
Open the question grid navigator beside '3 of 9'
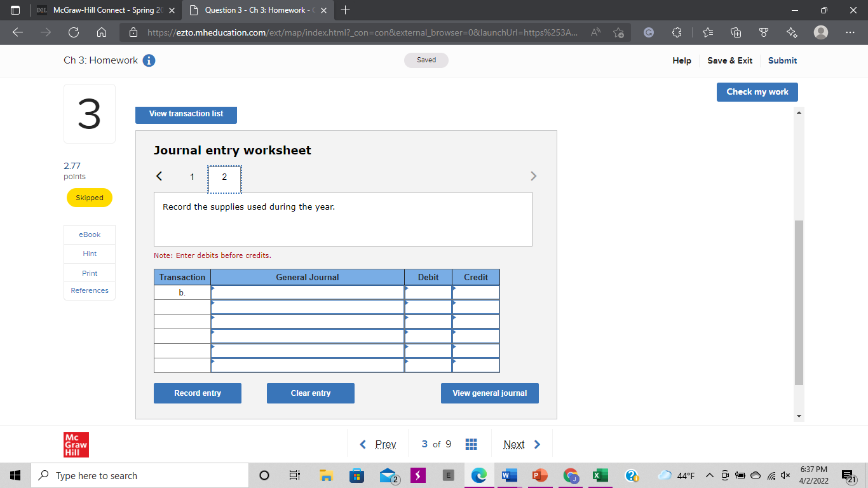tap(471, 444)
